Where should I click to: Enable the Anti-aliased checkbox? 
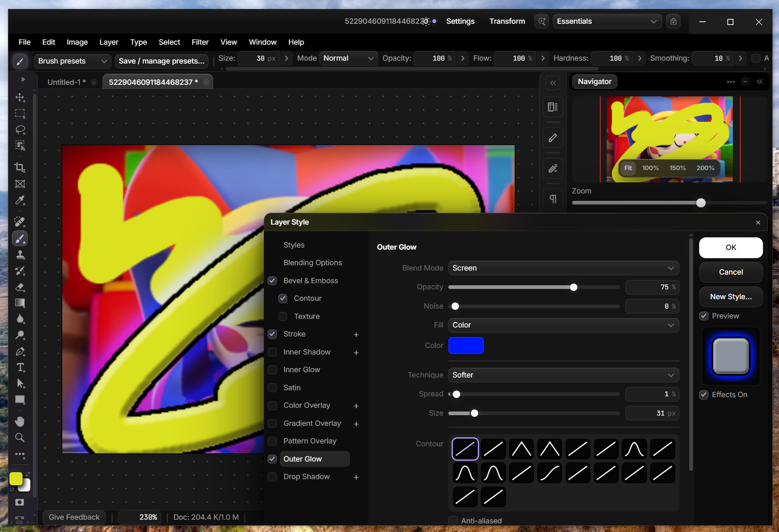point(453,521)
